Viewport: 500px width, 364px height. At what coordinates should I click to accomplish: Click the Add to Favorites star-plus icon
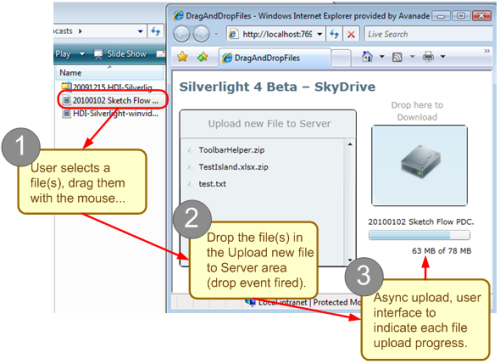[x=202, y=57]
